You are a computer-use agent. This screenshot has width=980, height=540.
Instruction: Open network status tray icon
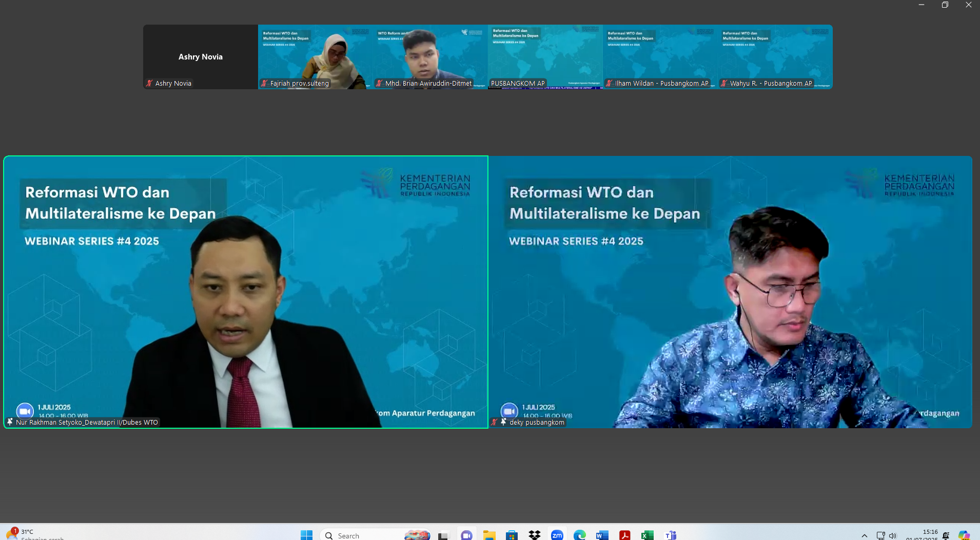click(x=881, y=535)
